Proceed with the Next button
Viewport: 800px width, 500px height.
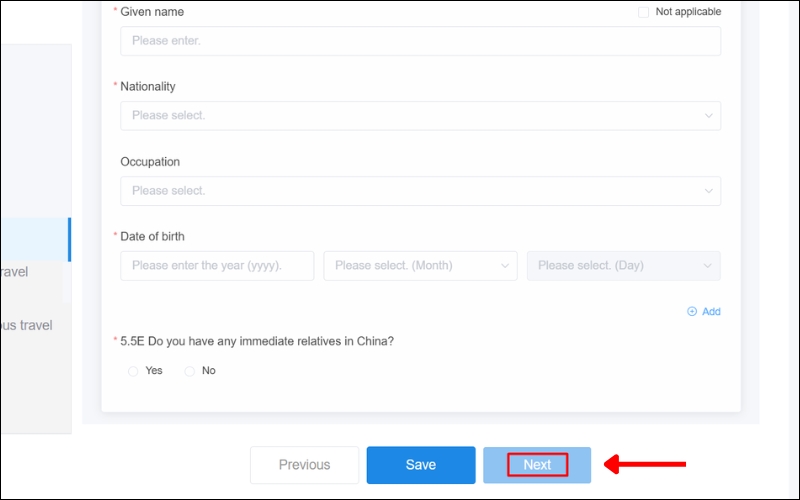[537, 465]
